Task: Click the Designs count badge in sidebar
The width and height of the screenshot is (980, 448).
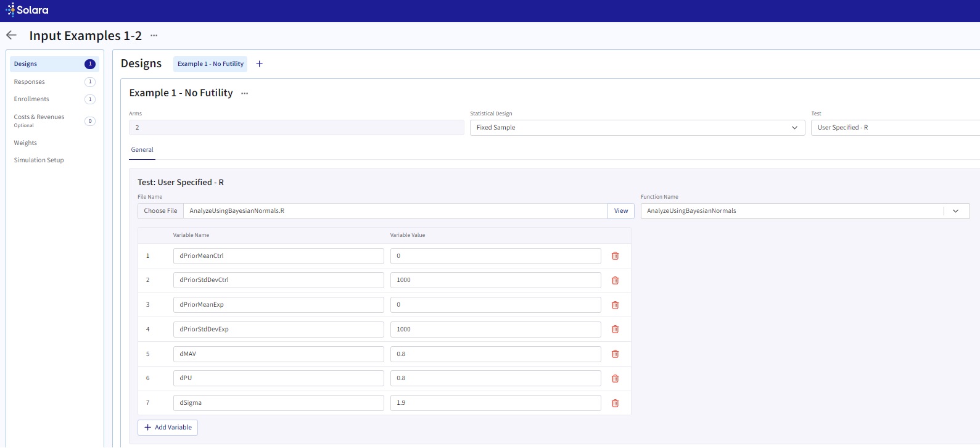Action: click(90, 64)
